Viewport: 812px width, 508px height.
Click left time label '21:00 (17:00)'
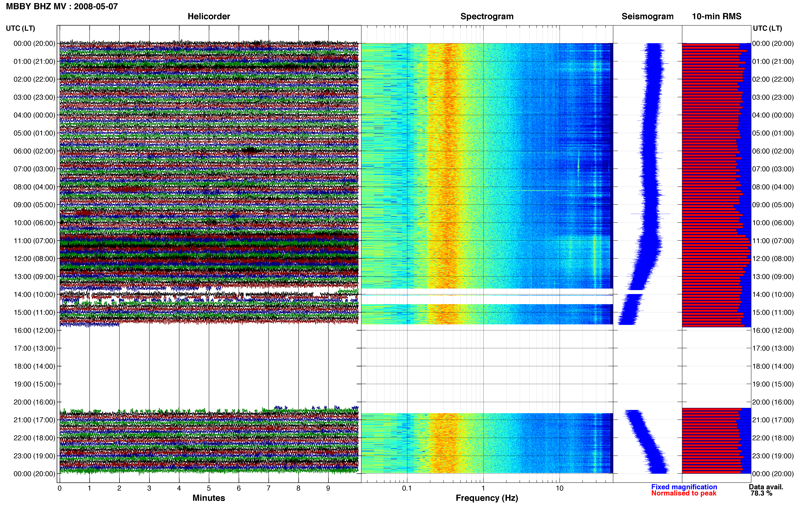tap(34, 420)
